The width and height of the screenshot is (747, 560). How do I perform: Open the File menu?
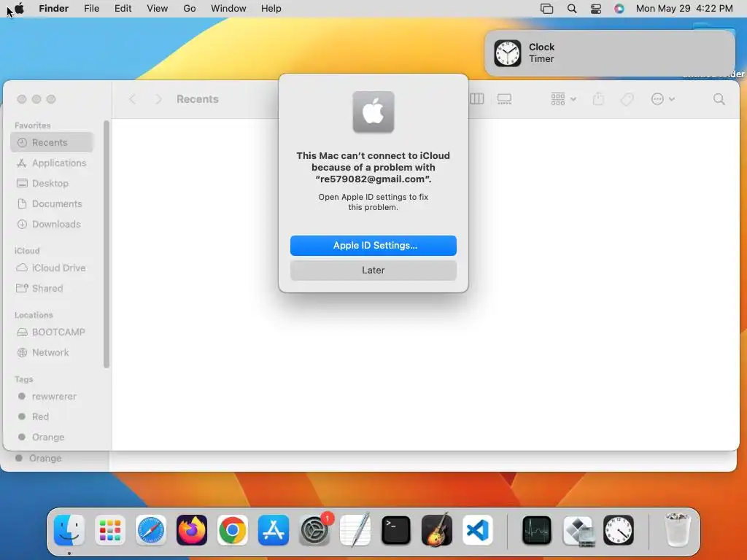[91, 9]
